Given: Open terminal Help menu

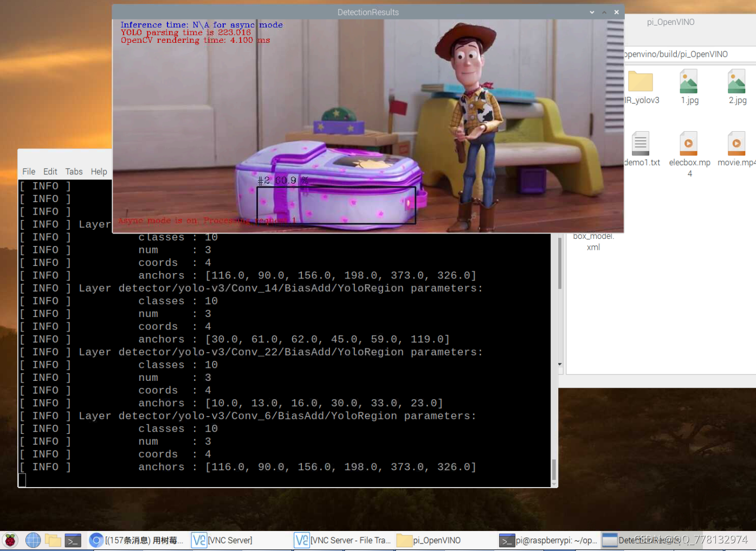Looking at the screenshot, I should pyautogui.click(x=99, y=172).
